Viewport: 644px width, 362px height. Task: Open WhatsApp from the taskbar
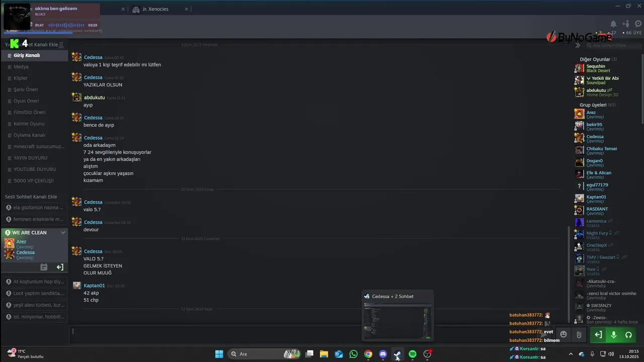tap(353, 354)
